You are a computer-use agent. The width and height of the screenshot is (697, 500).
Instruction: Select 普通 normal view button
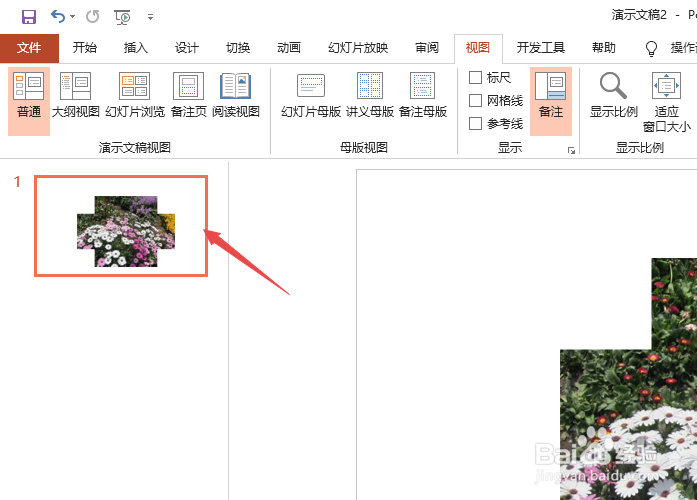tap(29, 101)
